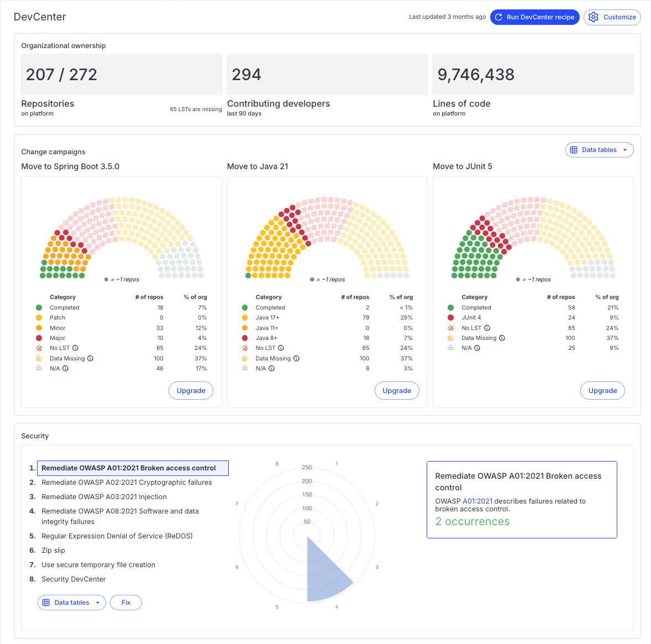Image resolution: width=651 pixels, height=644 pixels.
Task: Click info icon beside Java 21 N/A
Action: (x=271, y=368)
